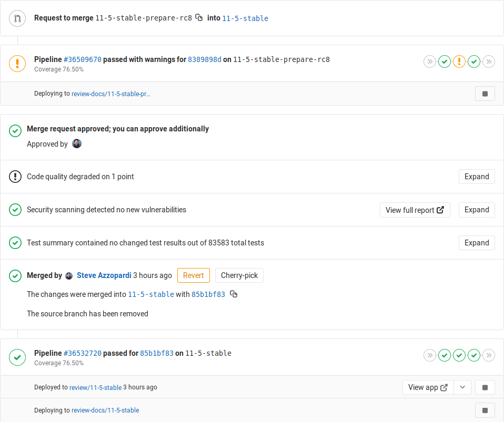Screen dimensions: 504x422
Task: Click the skipped stage icon in pipeline #36532720 graph
Action: pyautogui.click(x=430, y=355)
